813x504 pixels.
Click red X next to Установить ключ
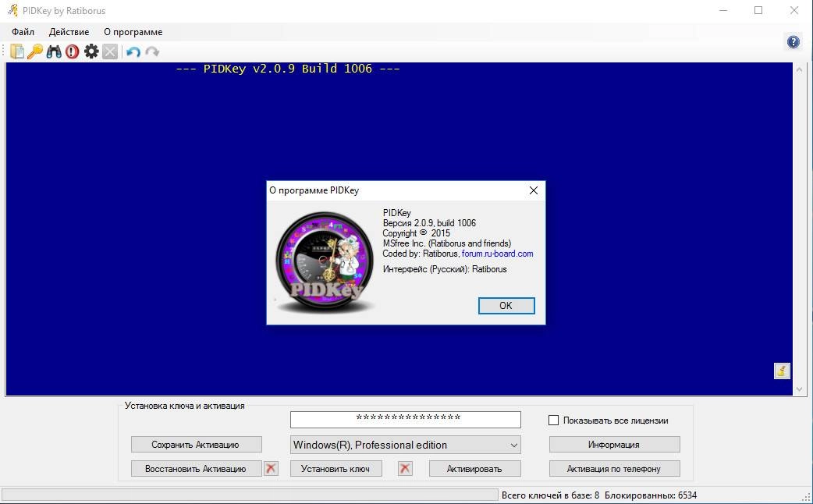406,469
